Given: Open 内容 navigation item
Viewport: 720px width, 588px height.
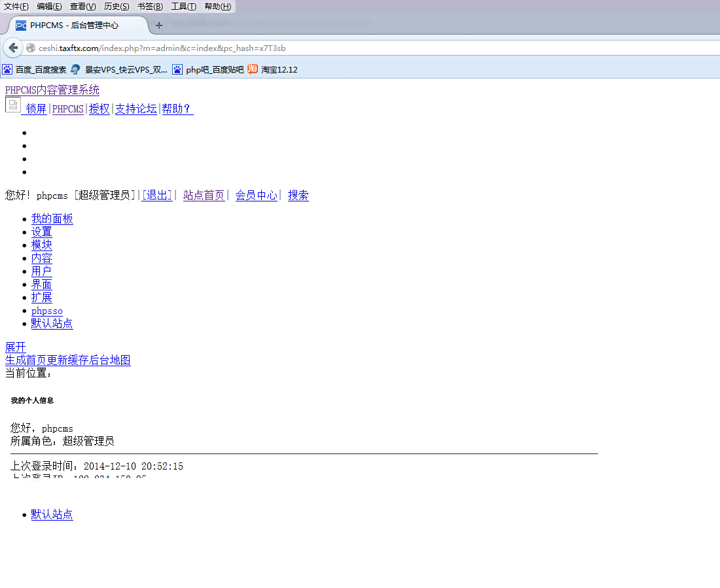Looking at the screenshot, I should 41,258.
